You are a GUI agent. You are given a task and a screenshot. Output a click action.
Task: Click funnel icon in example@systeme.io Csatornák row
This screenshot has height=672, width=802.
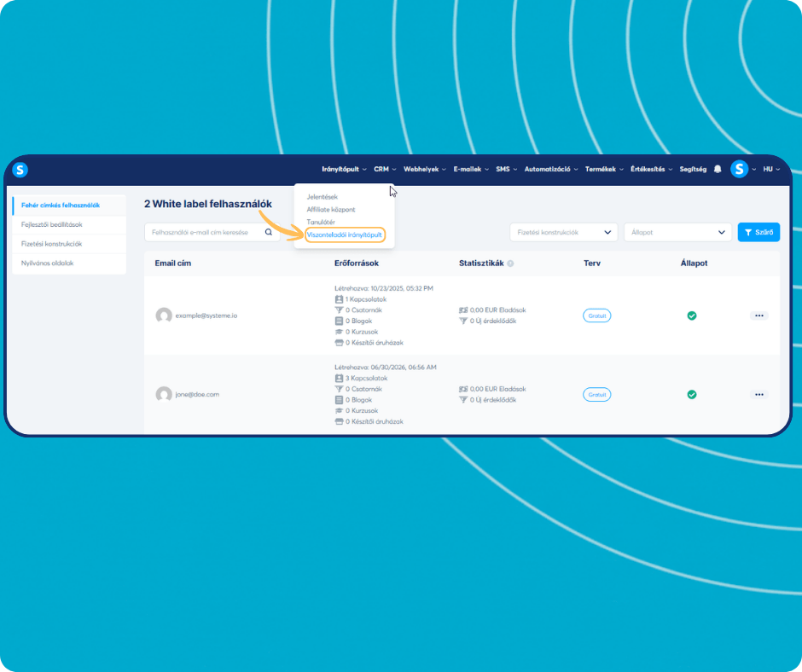tap(339, 310)
